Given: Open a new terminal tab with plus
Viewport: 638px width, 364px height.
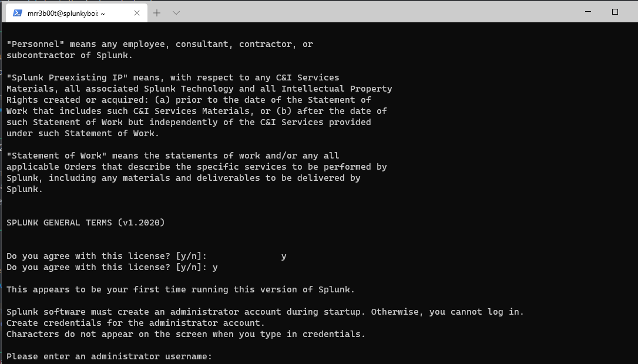Looking at the screenshot, I should (x=157, y=13).
